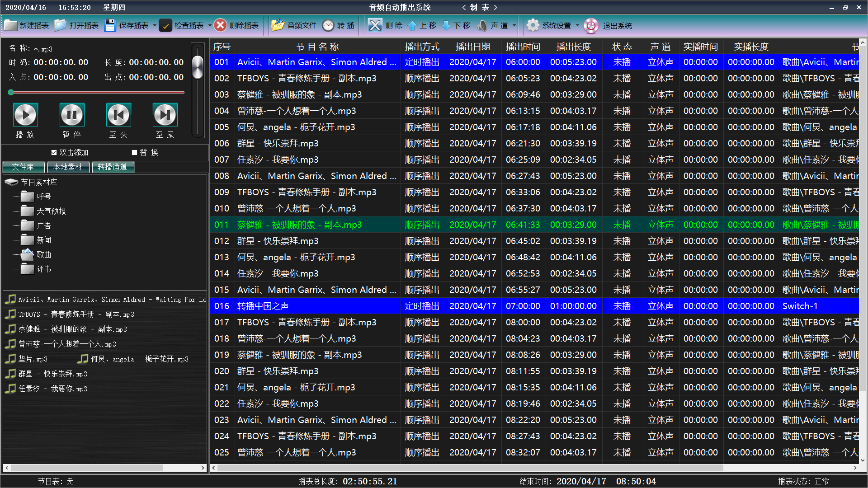Click 节目名称 column header

tap(317, 47)
